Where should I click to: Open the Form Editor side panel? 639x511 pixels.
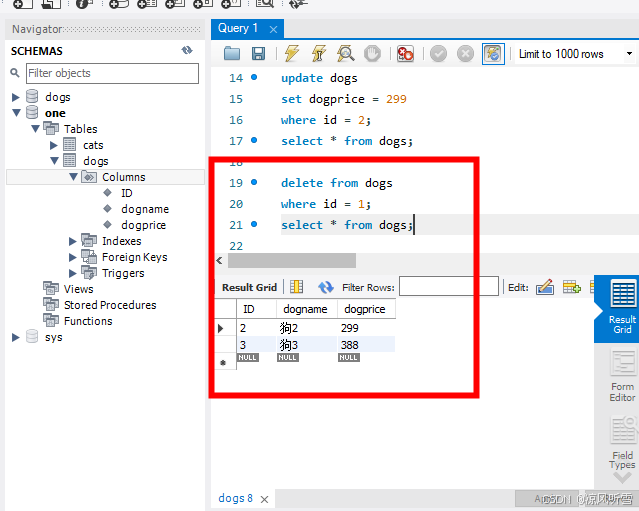(x=622, y=377)
